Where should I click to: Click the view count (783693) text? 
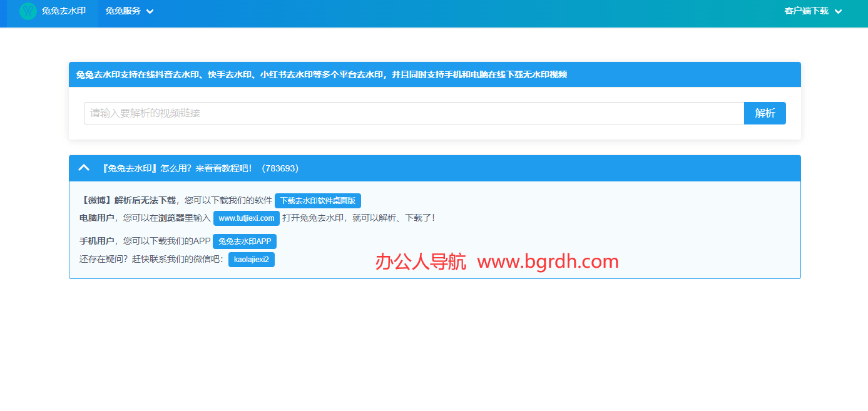[x=280, y=168]
